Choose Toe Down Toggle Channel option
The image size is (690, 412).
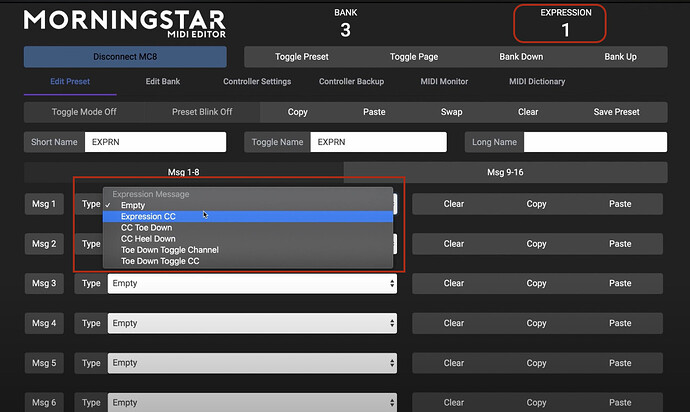pos(248,250)
